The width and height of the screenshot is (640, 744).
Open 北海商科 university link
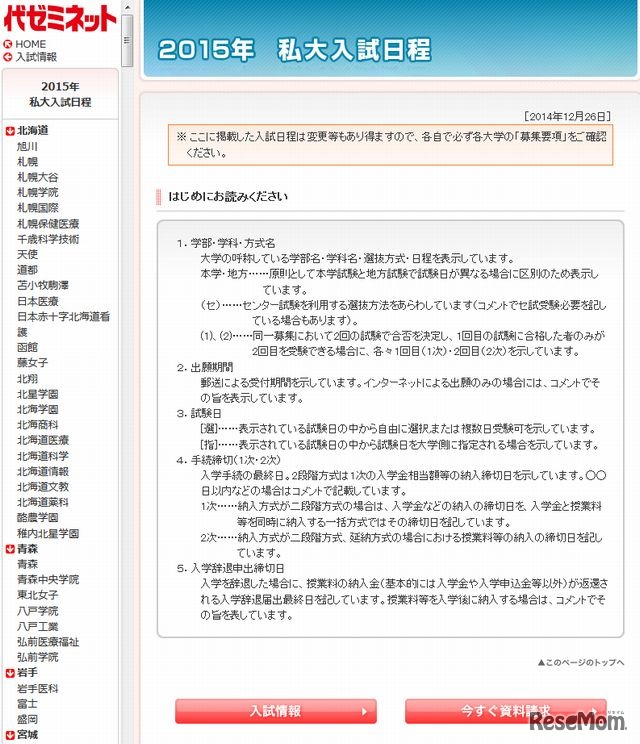[38, 425]
